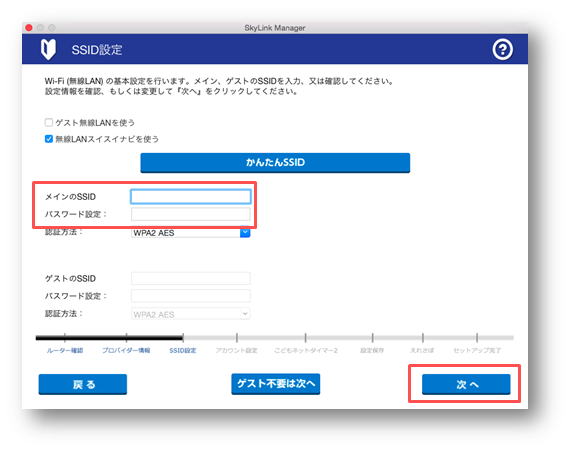Click the 次へ next button
570x451 pixels.
[x=466, y=384]
